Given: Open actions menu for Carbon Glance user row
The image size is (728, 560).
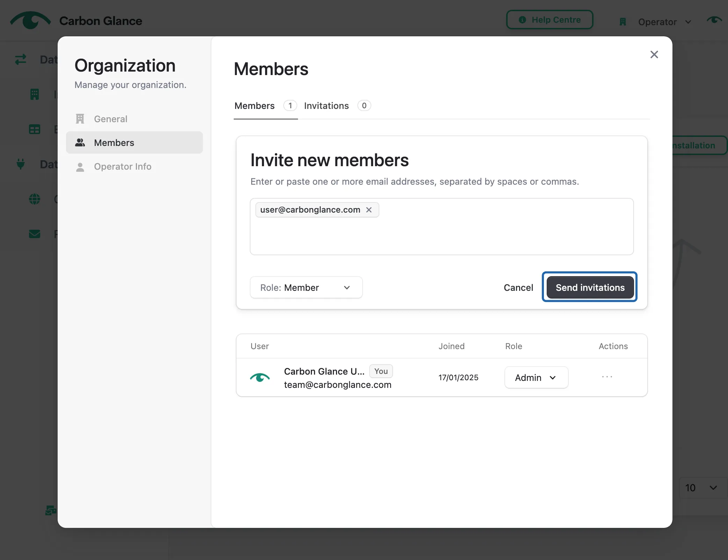Looking at the screenshot, I should (x=607, y=377).
